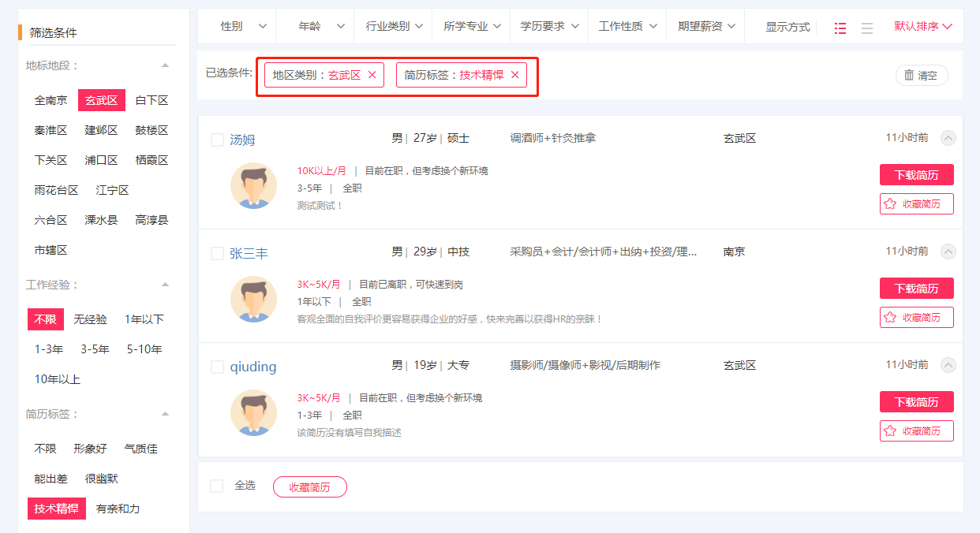
Task: Click 张三丰's avatar thumbnail
Action: [253, 299]
